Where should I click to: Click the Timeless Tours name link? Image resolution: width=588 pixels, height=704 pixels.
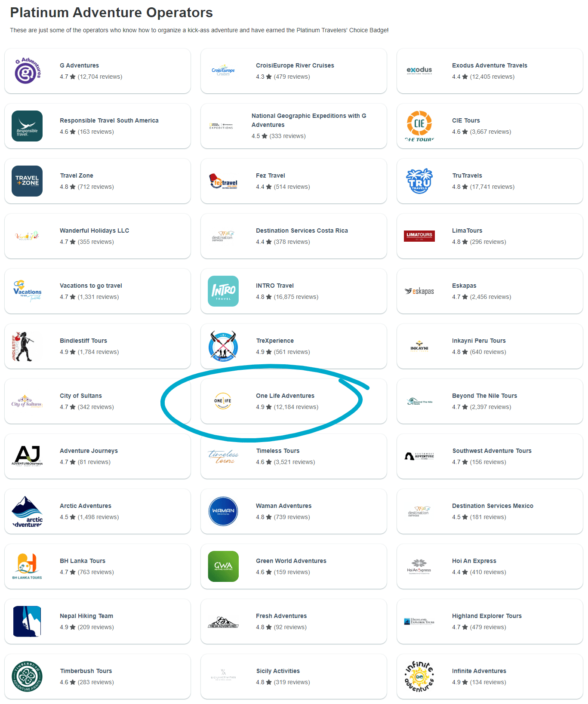(x=278, y=451)
